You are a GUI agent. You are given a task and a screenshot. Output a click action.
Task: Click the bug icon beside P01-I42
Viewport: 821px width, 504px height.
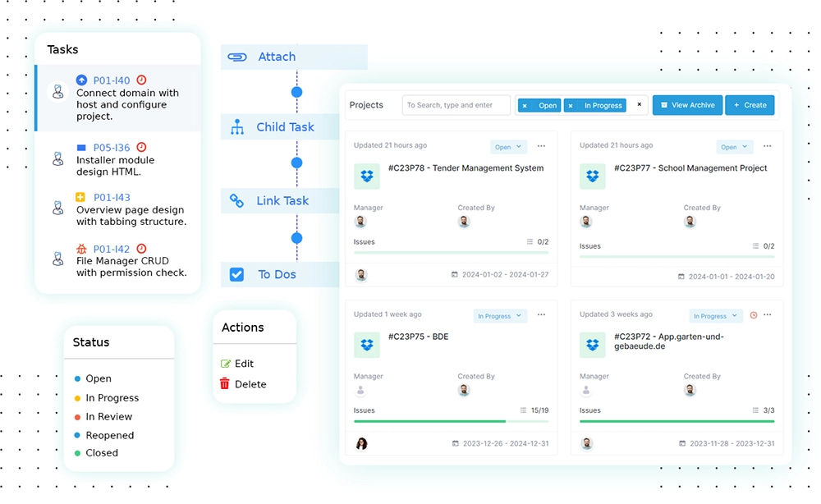[81, 249]
